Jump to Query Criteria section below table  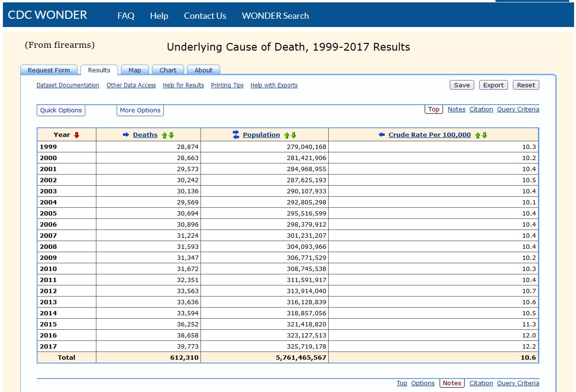[x=518, y=383]
